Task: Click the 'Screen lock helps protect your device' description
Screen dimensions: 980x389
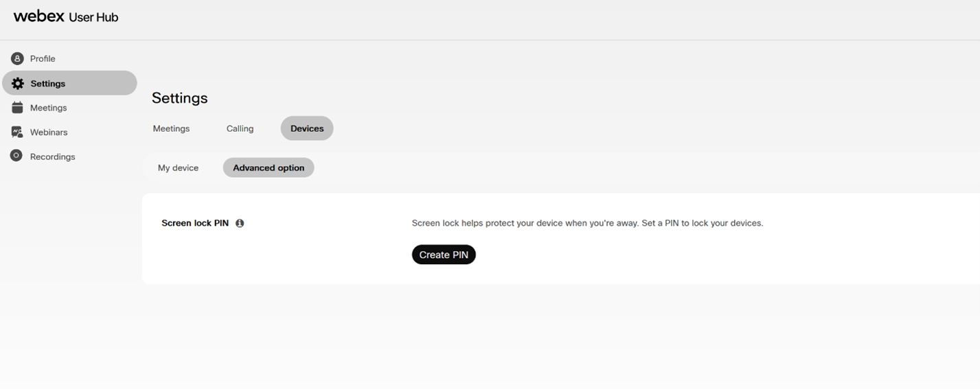Action: (587, 223)
